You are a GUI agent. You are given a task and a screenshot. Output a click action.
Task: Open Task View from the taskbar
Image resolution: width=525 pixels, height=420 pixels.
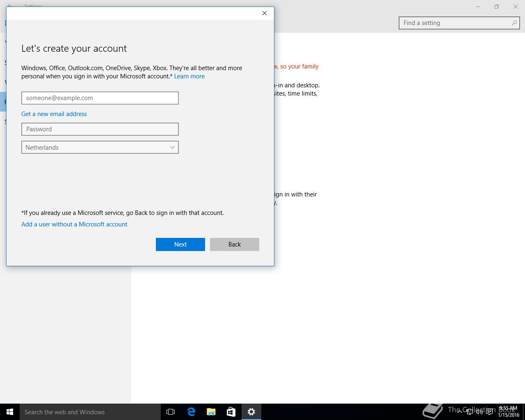(171, 412)
